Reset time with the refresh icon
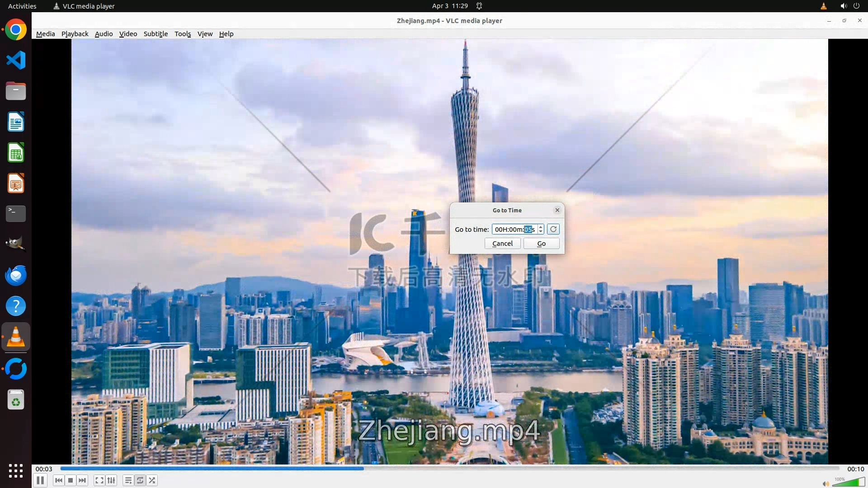The height and width of the screenshot is (488, 868). point(553,229)
